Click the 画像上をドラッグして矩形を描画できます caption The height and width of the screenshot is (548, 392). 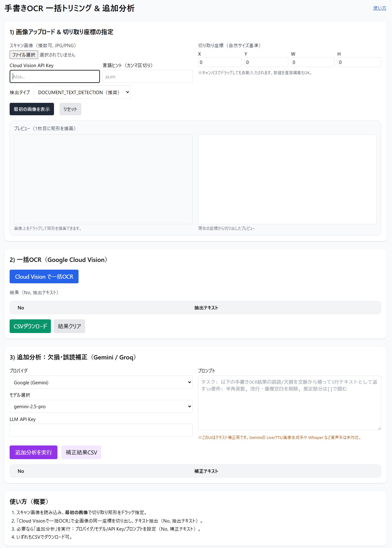(x=48, y=228)
